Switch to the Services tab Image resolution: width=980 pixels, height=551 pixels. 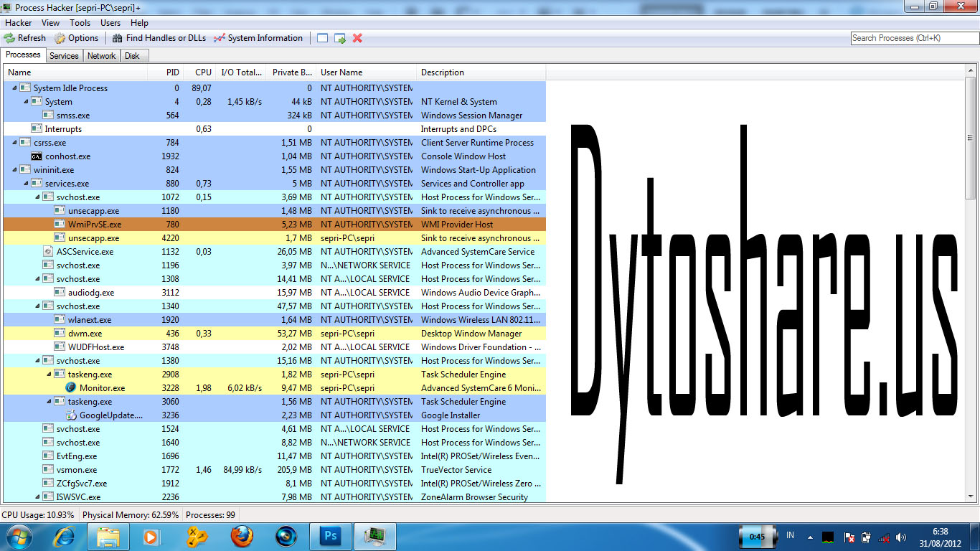click(x=64, y=56)
